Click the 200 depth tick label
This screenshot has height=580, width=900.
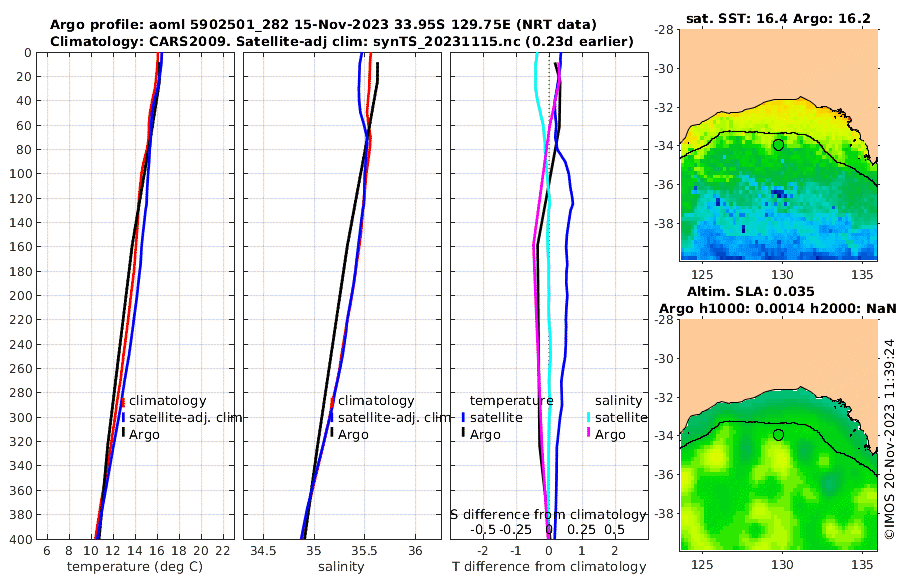pos(20,295)
